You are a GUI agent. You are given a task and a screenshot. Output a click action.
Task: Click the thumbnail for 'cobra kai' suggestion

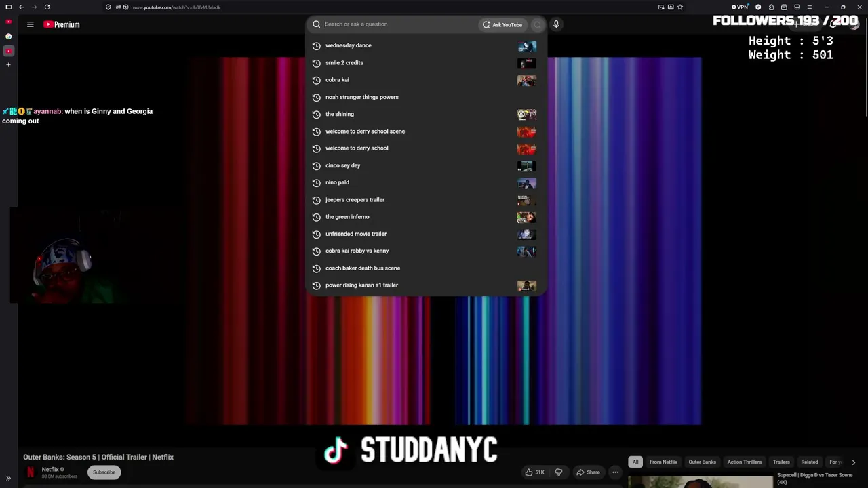click(527, 80)
